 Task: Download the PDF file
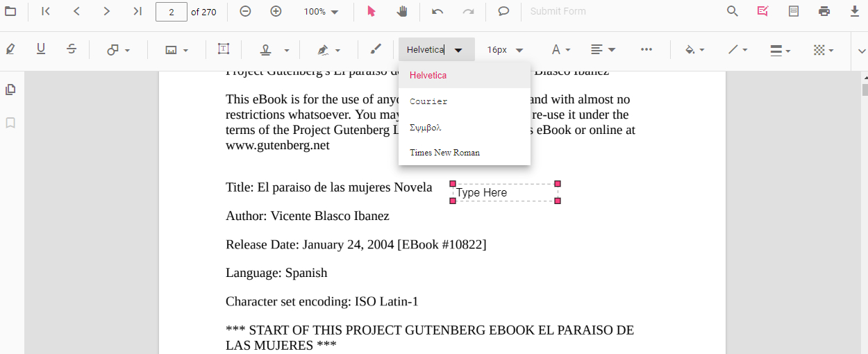pos(854,11)
